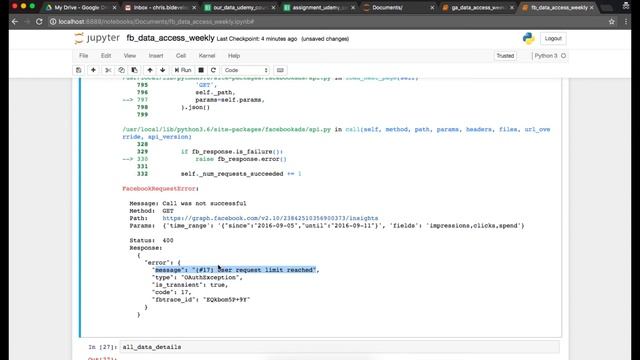Open the View menu
640x360 pixels.
(130, 56)
